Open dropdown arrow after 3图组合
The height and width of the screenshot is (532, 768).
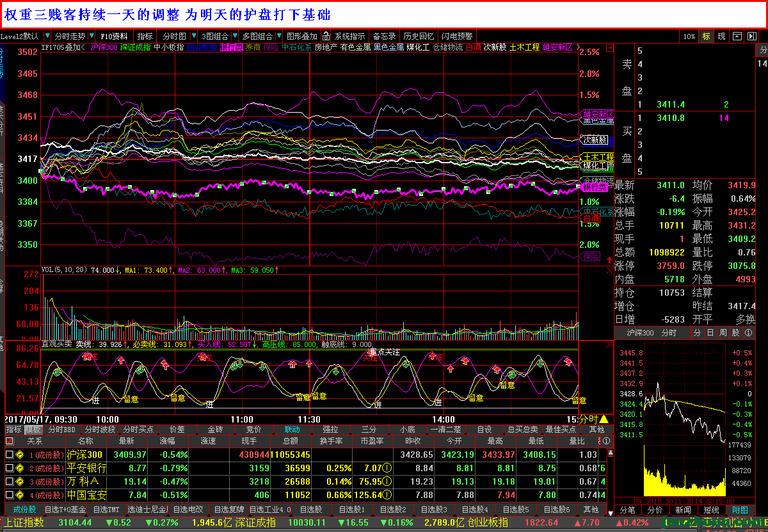tap(234, 36)
